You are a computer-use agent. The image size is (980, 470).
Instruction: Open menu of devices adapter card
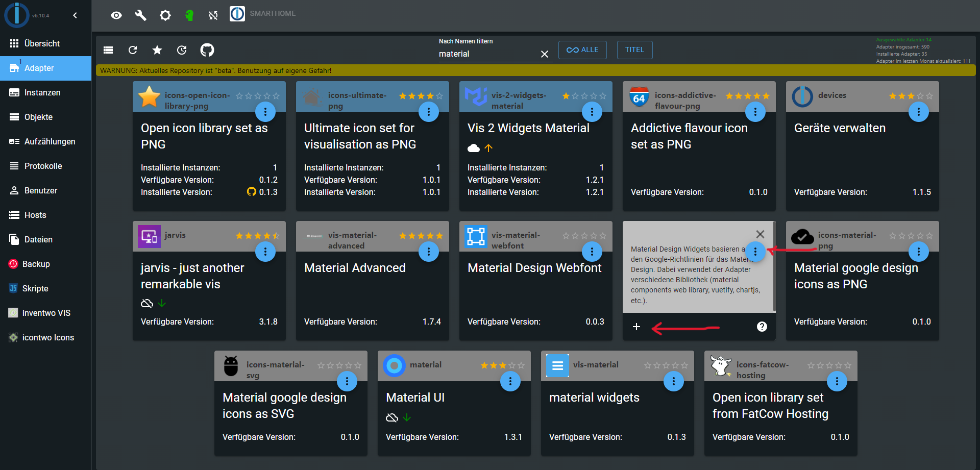tap(919, 112)
